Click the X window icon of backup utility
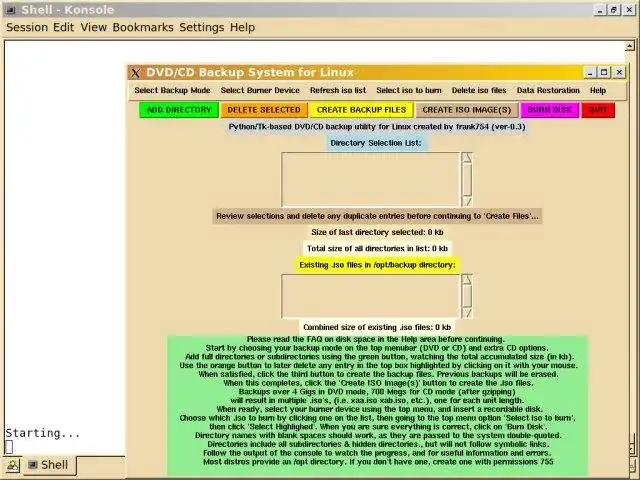The width and height of the screenshot is (640, 480). click(136, 73)
